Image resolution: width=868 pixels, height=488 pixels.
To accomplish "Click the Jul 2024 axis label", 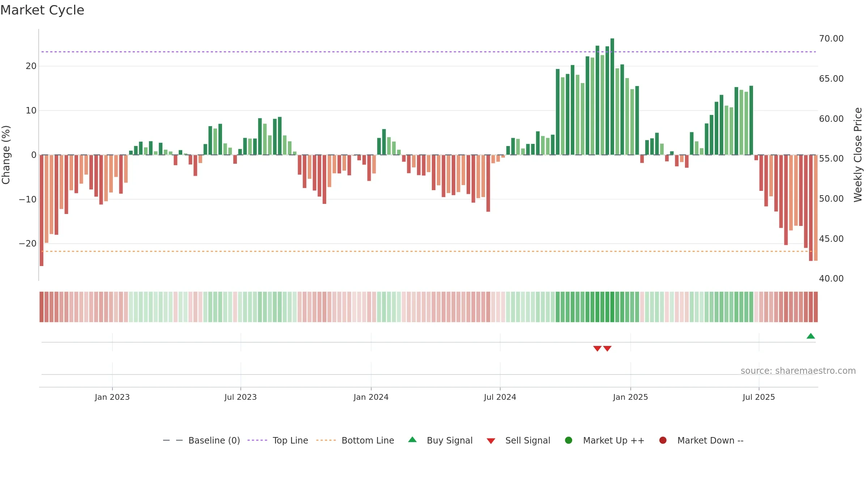I will tap(500, 397).
